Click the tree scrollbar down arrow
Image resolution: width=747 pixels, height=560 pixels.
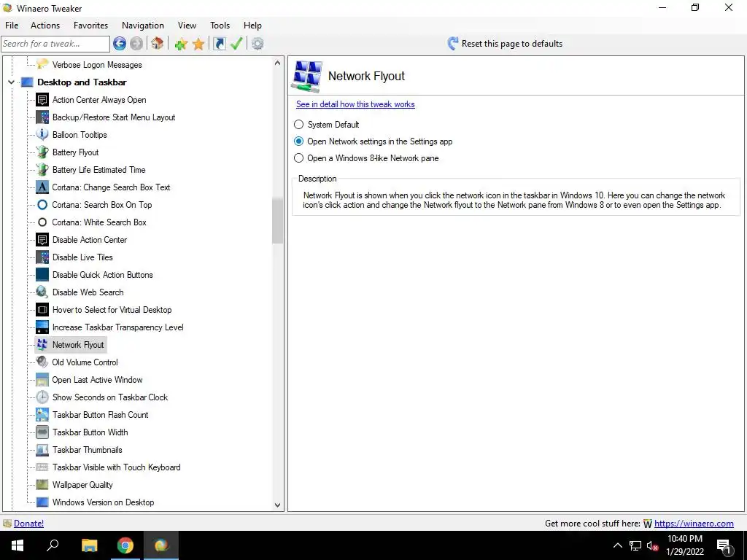(278, 505)
